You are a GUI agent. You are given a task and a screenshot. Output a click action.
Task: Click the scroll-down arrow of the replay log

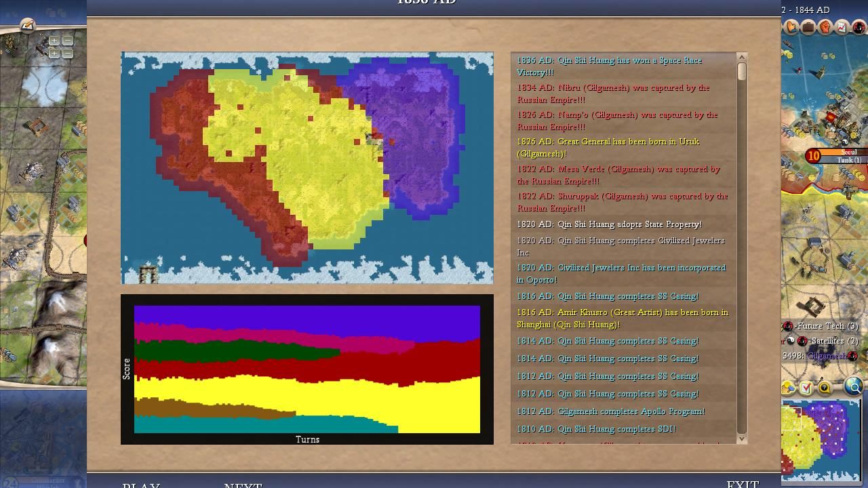tap(741, 439)
